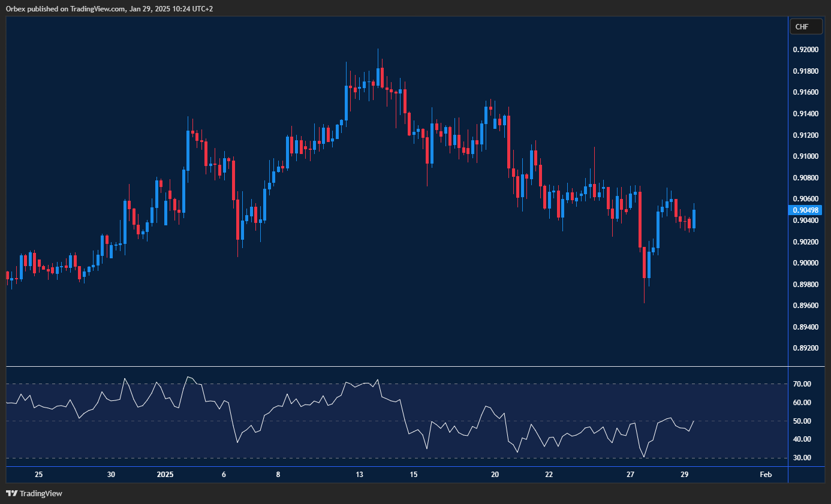Viewport: 831px width, 504px height.
Task: Click the Feb label on the date axis
Action: click(765, 474)
